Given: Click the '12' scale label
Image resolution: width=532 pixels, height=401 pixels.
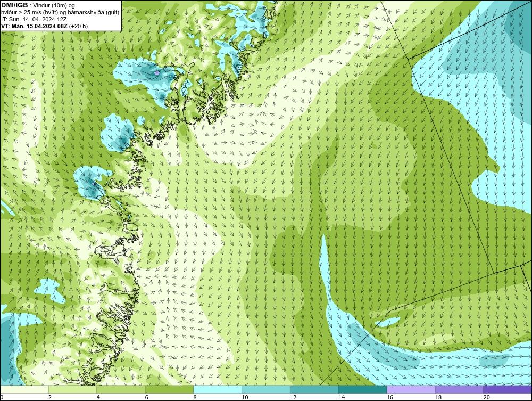Looking at the screenshot, I should [x=293, y=397].
